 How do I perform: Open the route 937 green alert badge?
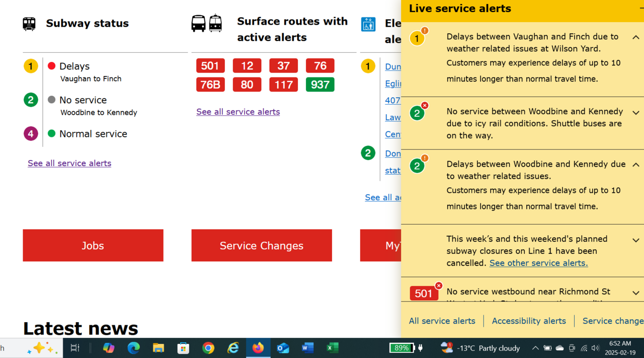tap(320, 85)
